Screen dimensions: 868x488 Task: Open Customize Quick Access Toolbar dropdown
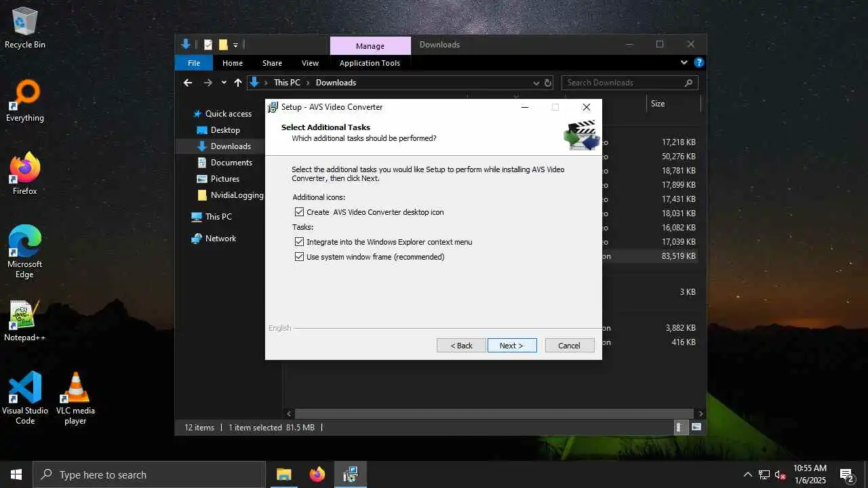(x=235, y=45)
